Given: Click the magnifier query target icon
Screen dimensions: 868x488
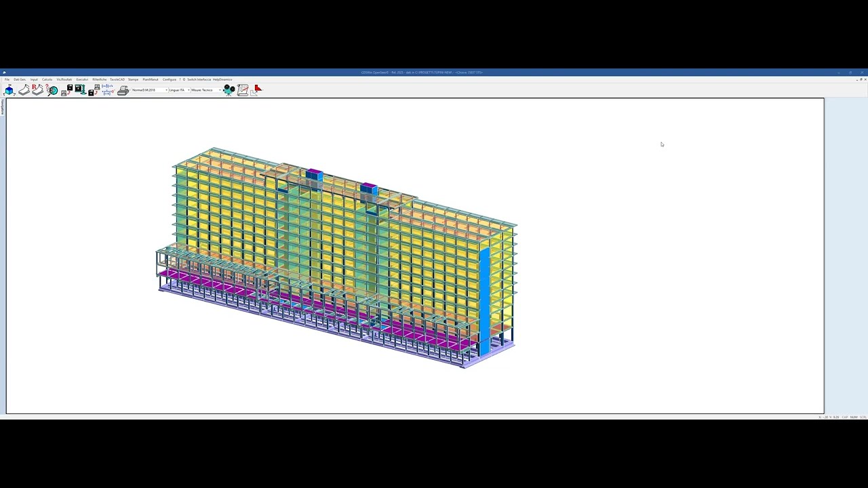Looking at the screenshot, I should pos(52,90).
